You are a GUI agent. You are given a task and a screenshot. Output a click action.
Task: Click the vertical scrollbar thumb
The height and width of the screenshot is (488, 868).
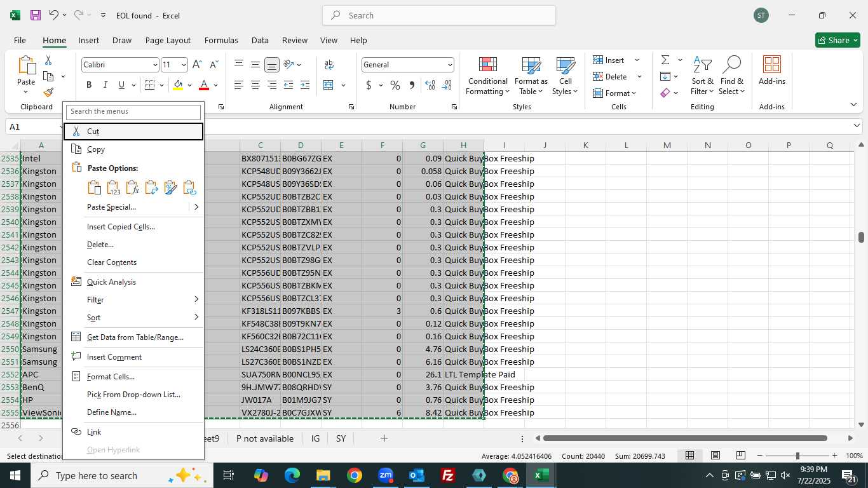(861, 237)
